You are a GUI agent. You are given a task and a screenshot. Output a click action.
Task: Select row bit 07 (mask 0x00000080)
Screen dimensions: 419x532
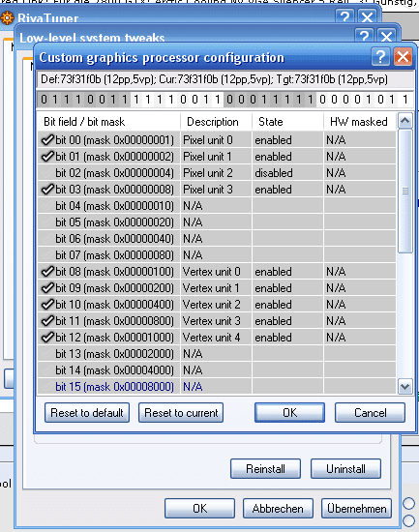[217, 255]
